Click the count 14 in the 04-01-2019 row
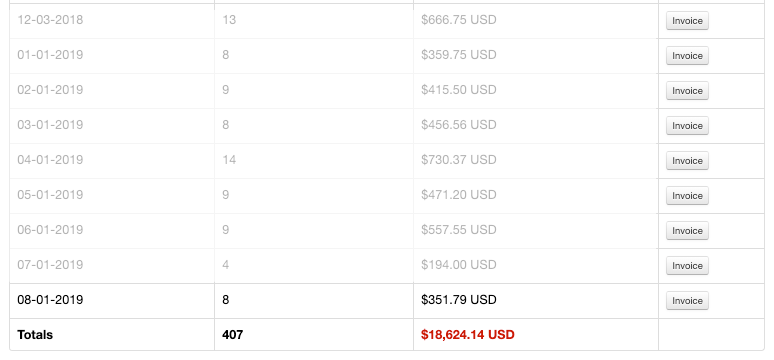Viewport: 774px width, 360px height. coord(229,160)
